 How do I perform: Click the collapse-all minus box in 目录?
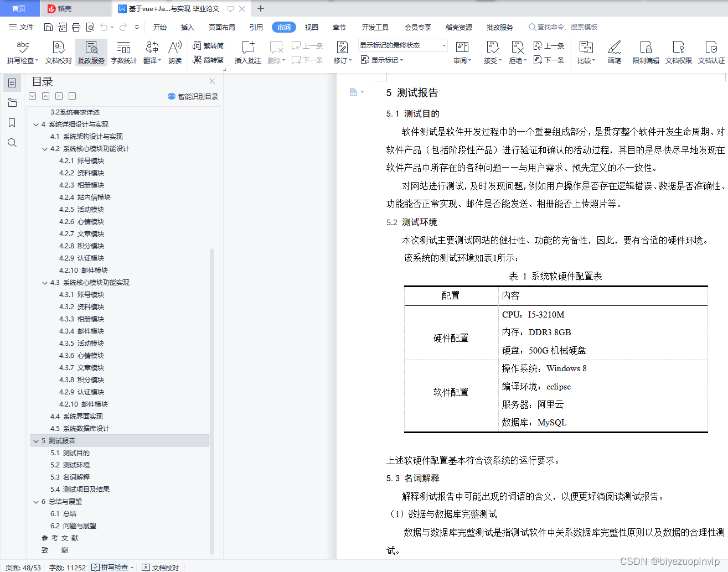click(73, 96)
